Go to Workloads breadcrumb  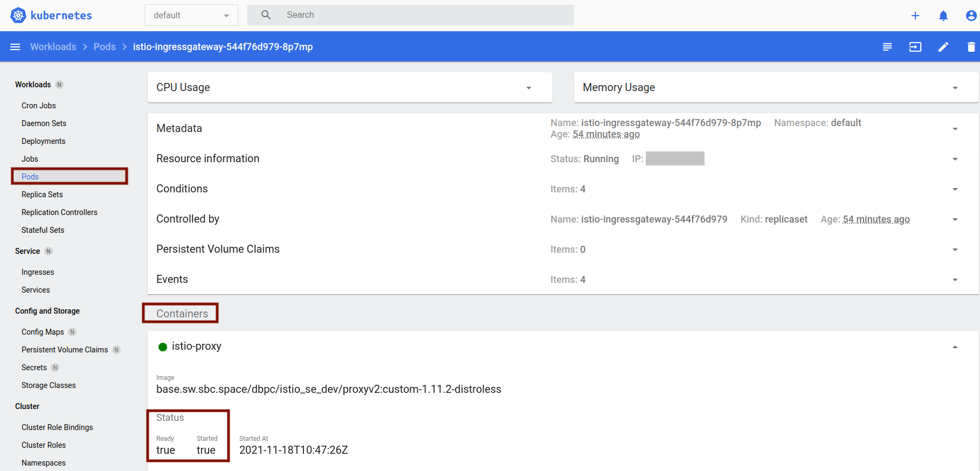53,47
